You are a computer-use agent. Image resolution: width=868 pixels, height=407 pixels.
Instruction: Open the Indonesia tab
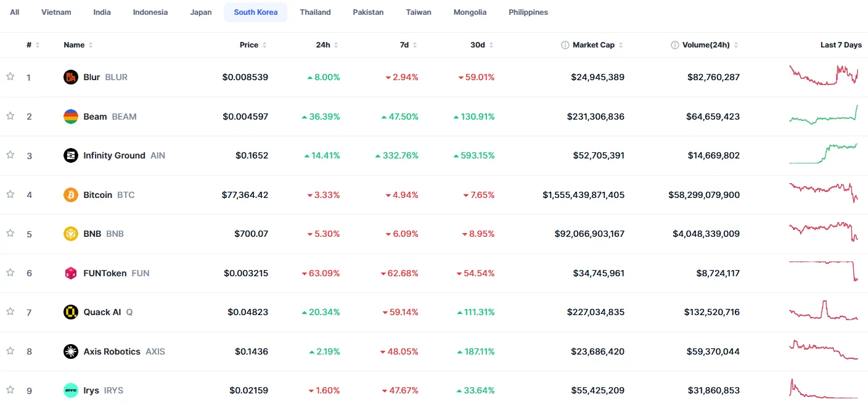coord(150,12)
